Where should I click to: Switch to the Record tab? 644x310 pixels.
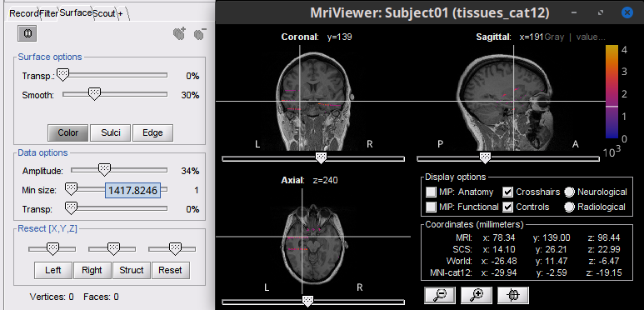coord(24,13)
